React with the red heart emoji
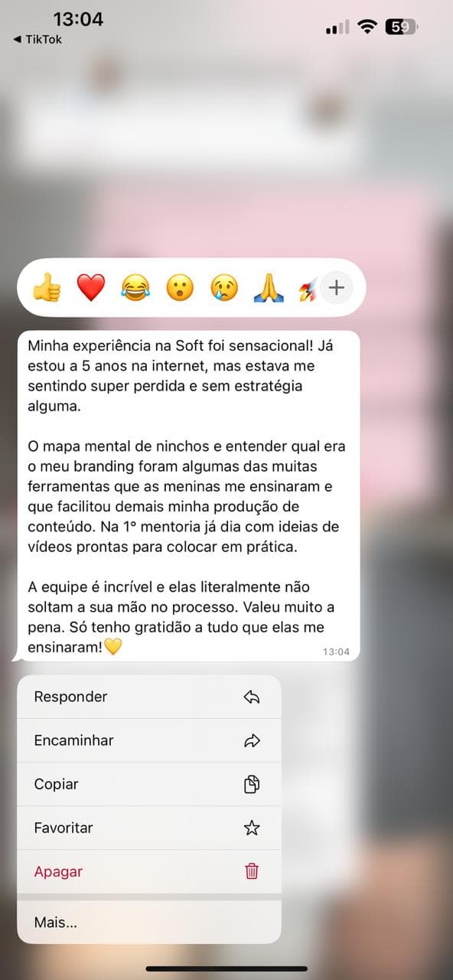Screen dimensions: 453x980 pos(90,289)
